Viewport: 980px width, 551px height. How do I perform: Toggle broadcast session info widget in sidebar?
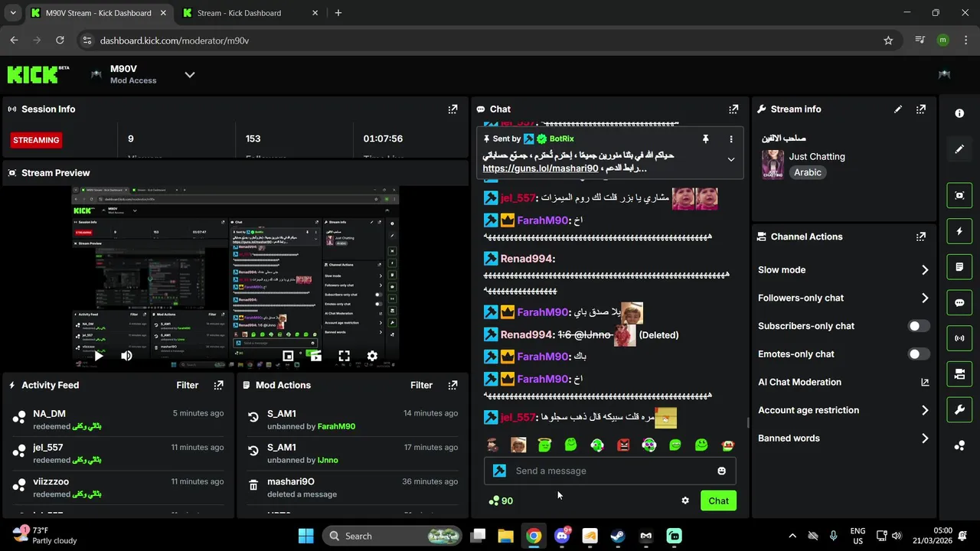[x=959, y=338]
